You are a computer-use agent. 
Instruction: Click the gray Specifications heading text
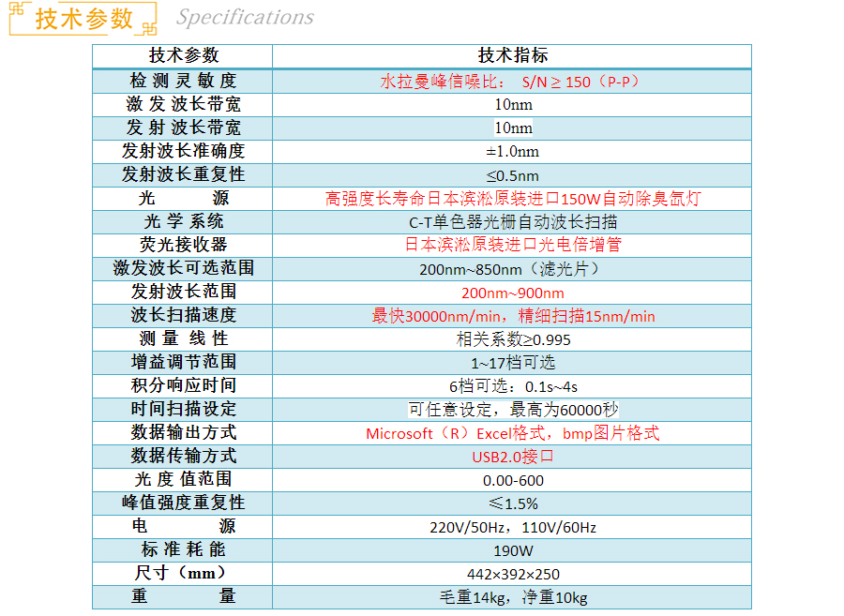click(245, 18)
